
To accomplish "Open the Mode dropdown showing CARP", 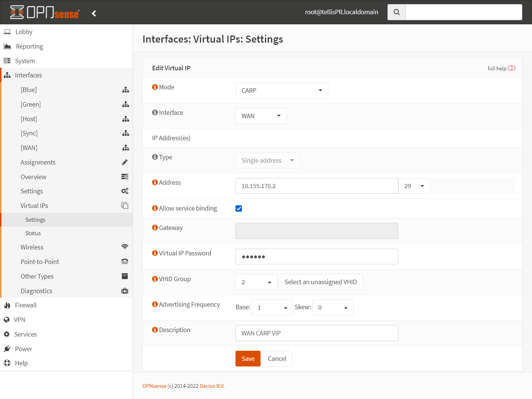I will tap(282, 90).
